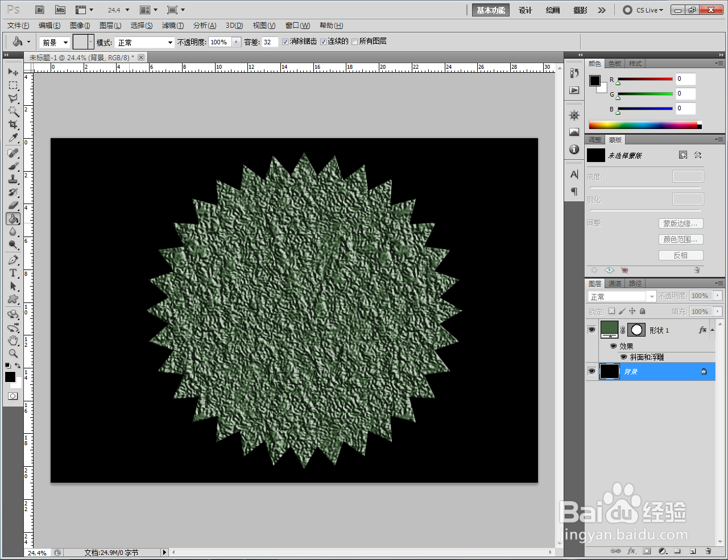Image resolution: width=728 pixels, height=560 pixels.
Task: Collapse the 形状 1 layer effects
Action: pos(712,330)
